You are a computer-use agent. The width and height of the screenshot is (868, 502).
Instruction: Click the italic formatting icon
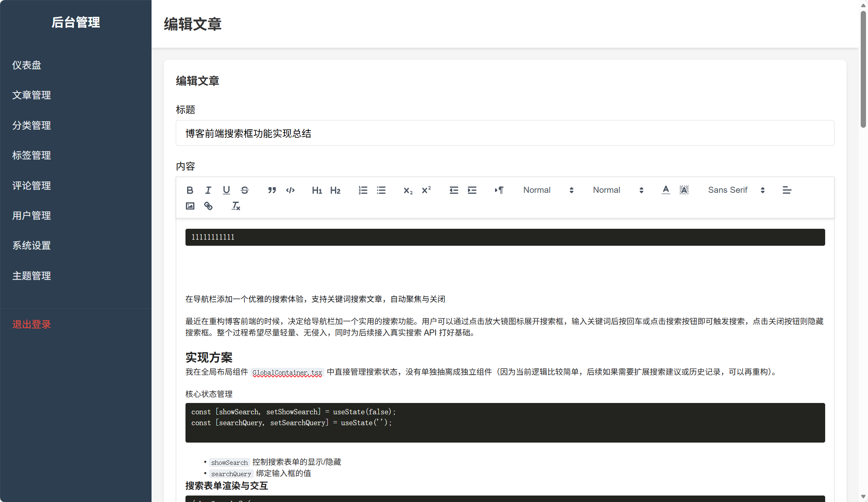click(208, 190)
